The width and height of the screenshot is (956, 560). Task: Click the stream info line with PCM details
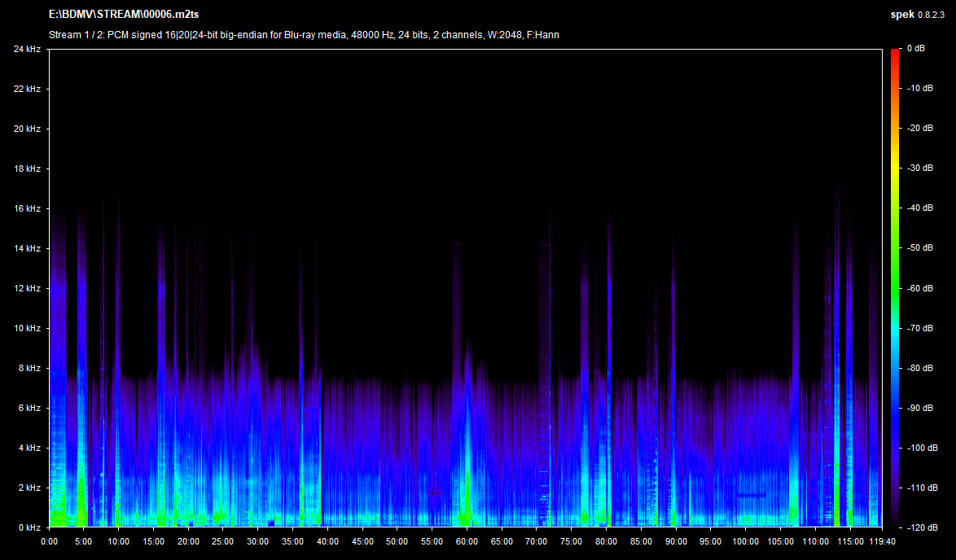(304, 34)
